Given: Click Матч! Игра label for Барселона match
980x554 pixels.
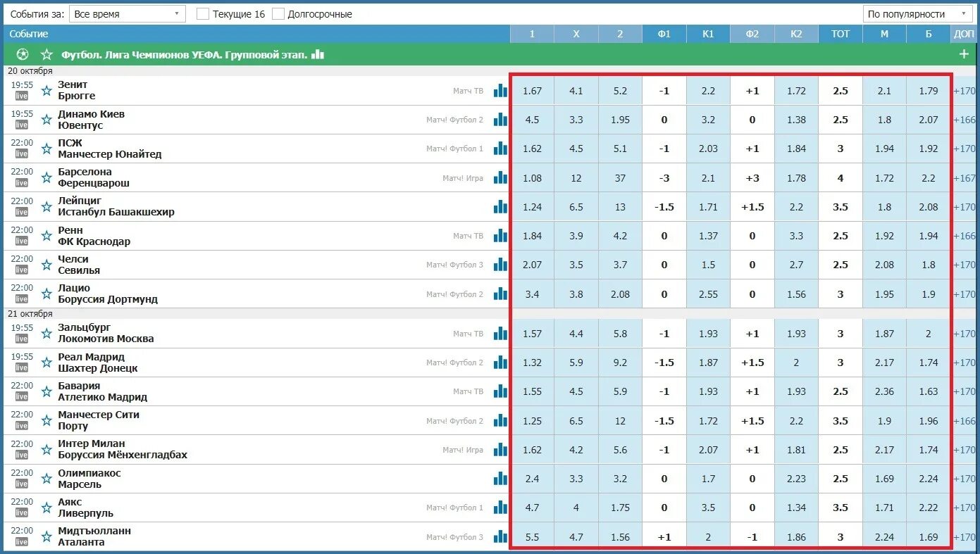Looking at the screenshot, I should 463,178.
